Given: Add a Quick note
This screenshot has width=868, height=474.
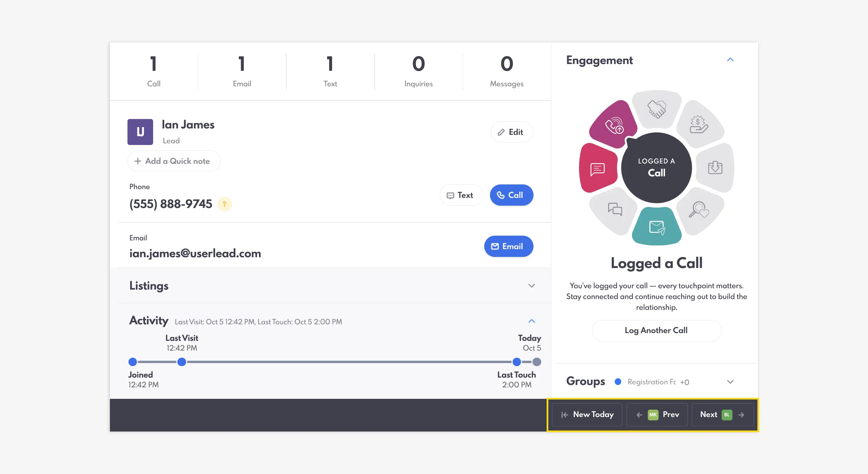Looking at the screenshot, I should point(174,161).
